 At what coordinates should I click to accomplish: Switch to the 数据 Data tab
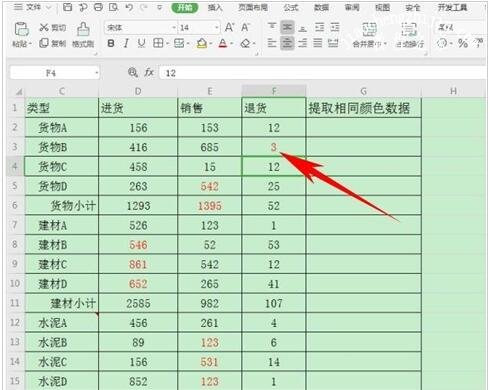[321, 7]
